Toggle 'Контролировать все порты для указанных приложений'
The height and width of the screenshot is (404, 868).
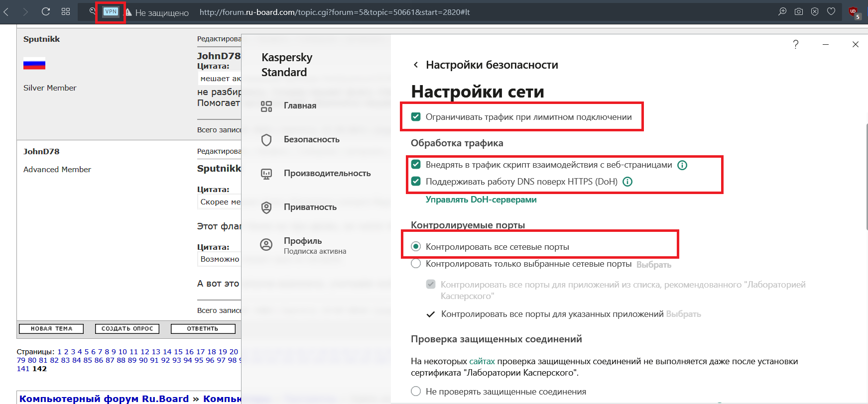point(431,314)
